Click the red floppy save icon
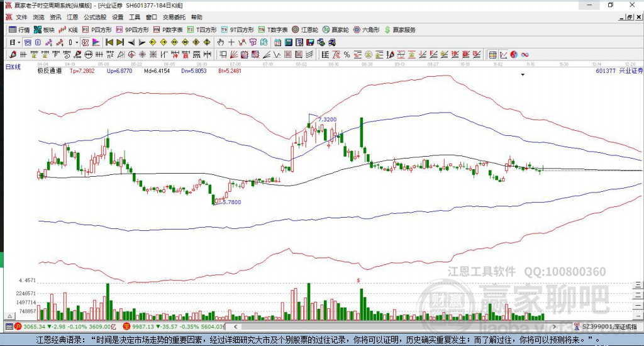Screen dimensions: 644x346 coord(310,42)
